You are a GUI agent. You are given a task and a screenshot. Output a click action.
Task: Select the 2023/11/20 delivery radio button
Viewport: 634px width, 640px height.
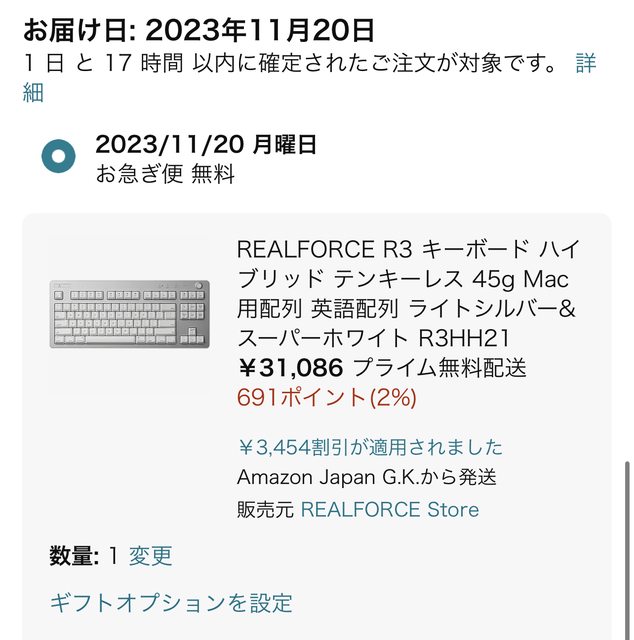[x=59, y=157]
